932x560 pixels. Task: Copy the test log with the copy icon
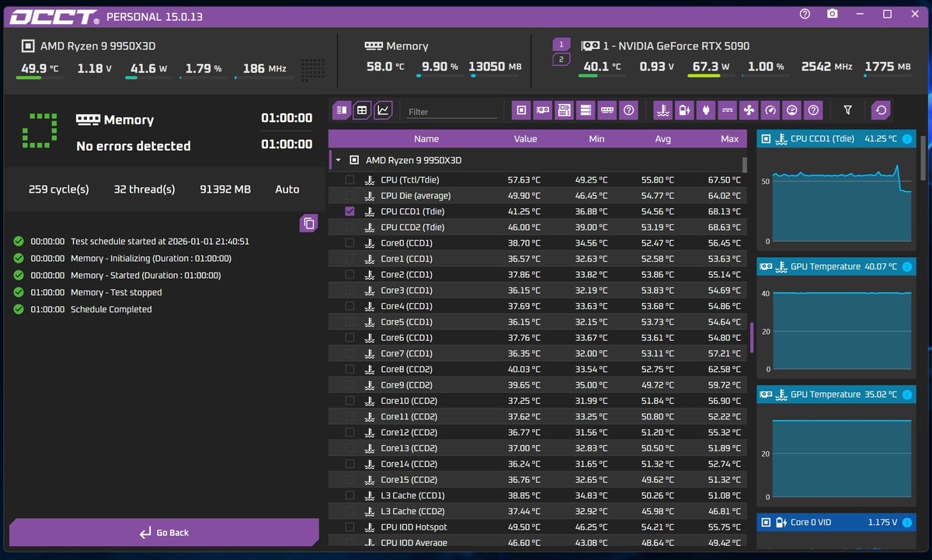(x=309, y=224)
